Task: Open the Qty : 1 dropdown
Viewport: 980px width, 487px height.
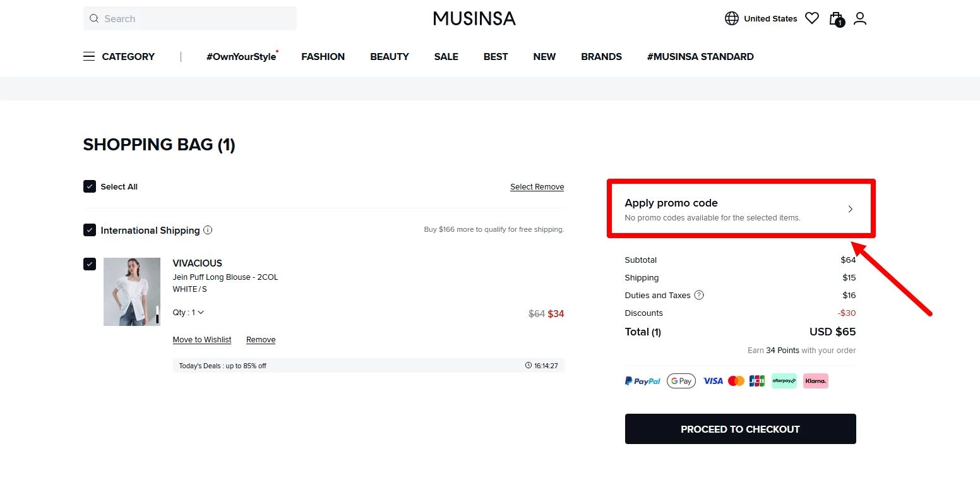Action: point(188,312)
